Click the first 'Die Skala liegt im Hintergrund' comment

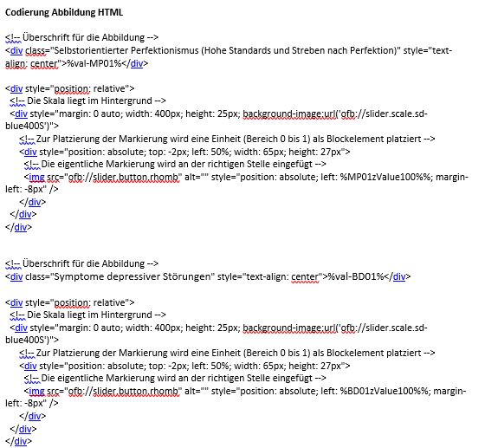coord(87,101)
